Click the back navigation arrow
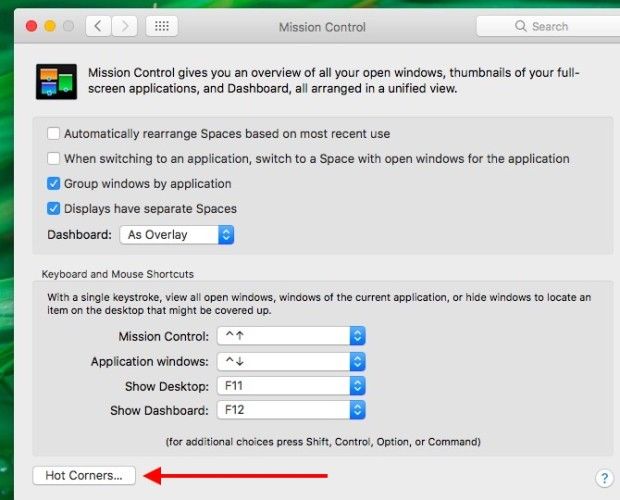Viewport: 620px width, 500px height. pyautogui.click(x=98, y=26)
